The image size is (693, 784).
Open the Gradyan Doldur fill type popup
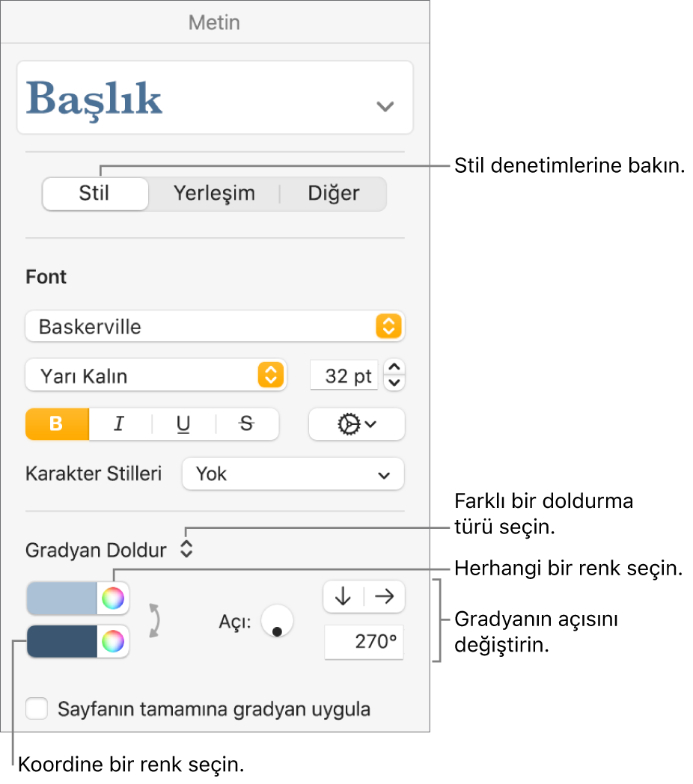[x=186, y=549]
